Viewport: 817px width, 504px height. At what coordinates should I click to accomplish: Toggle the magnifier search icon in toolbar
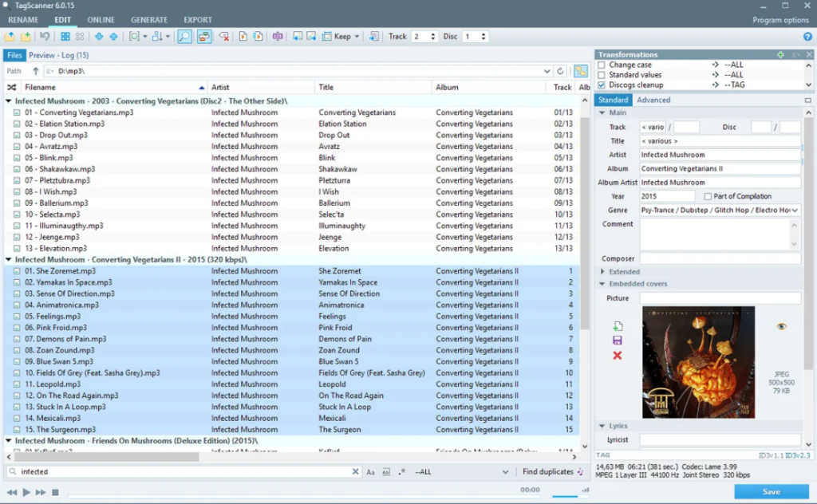(184, 37)
